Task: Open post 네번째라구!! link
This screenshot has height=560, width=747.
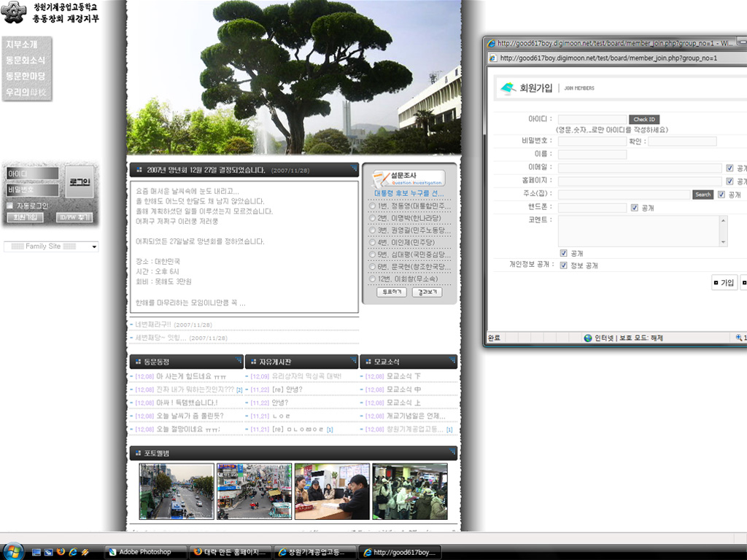Action: (x=153, y=324)
